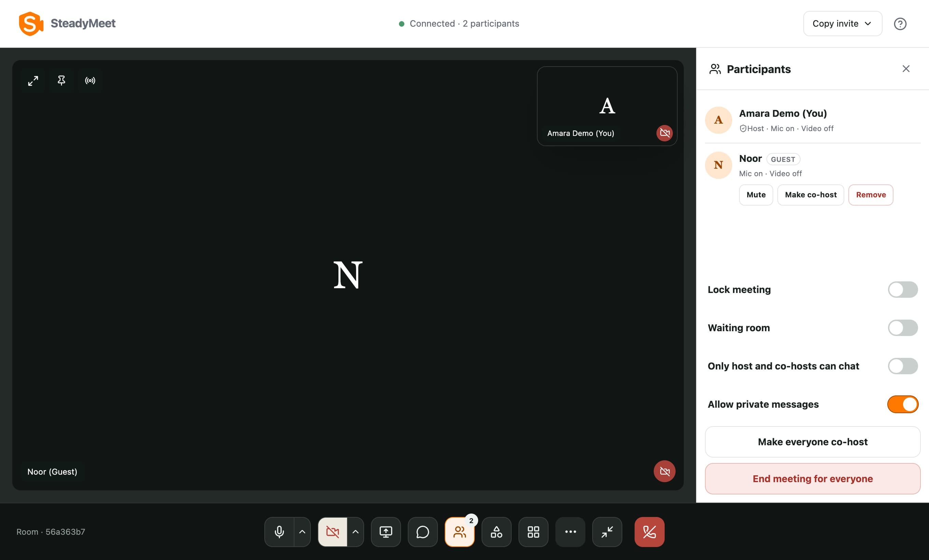Click camera-off badge on Noor's tile
The image size is (929, 560).
point(664,471)
